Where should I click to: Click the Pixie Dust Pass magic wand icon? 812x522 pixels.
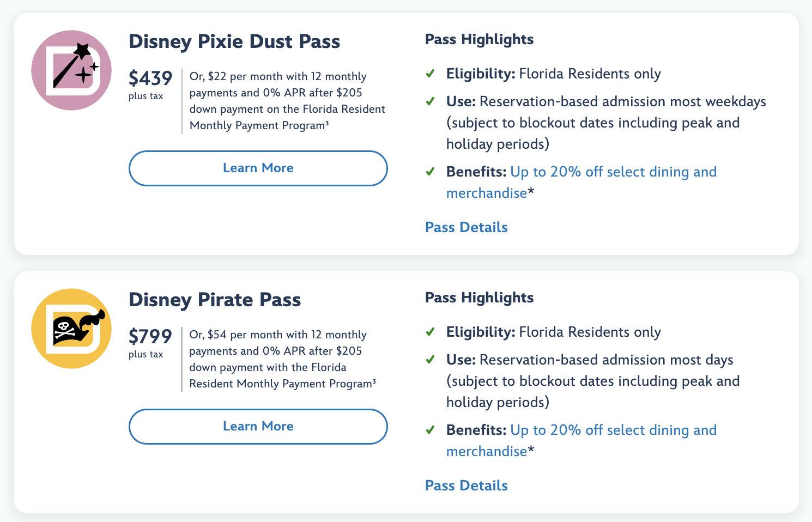click(71, 70)
